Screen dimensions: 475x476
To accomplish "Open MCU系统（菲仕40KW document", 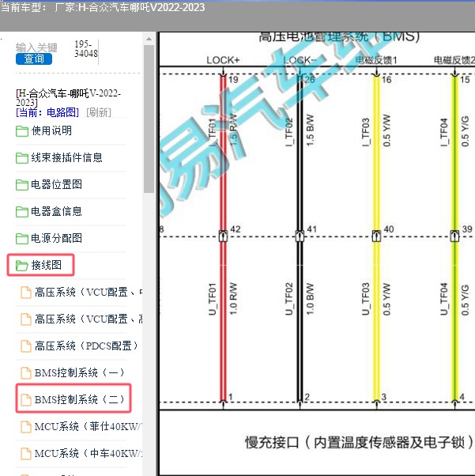I will pyautogui.click(x=88, y=426).
